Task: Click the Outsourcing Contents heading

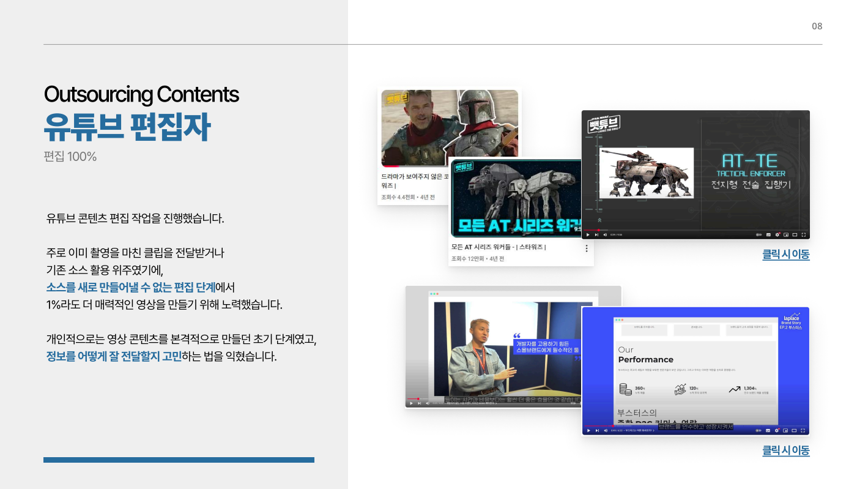Action: click(141, 94)
